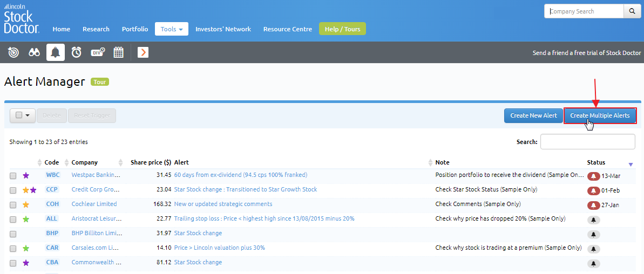Tick the checkbox for WBC row
644x274 pixels.
pyautogui.click(x=13, y=175)
